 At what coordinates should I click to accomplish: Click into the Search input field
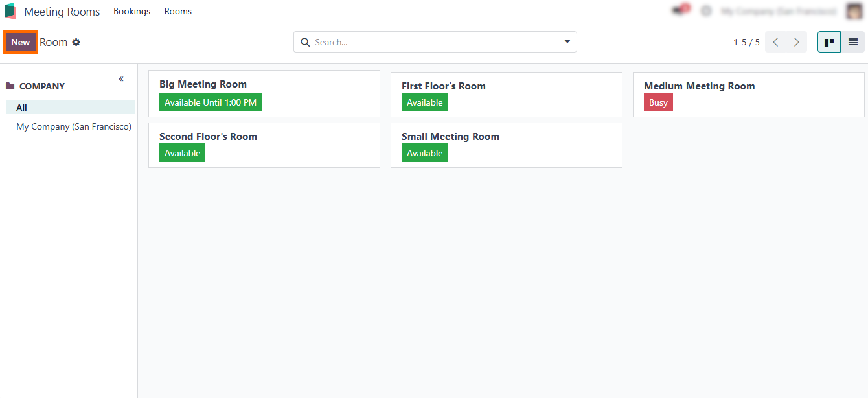click(434, 42)
